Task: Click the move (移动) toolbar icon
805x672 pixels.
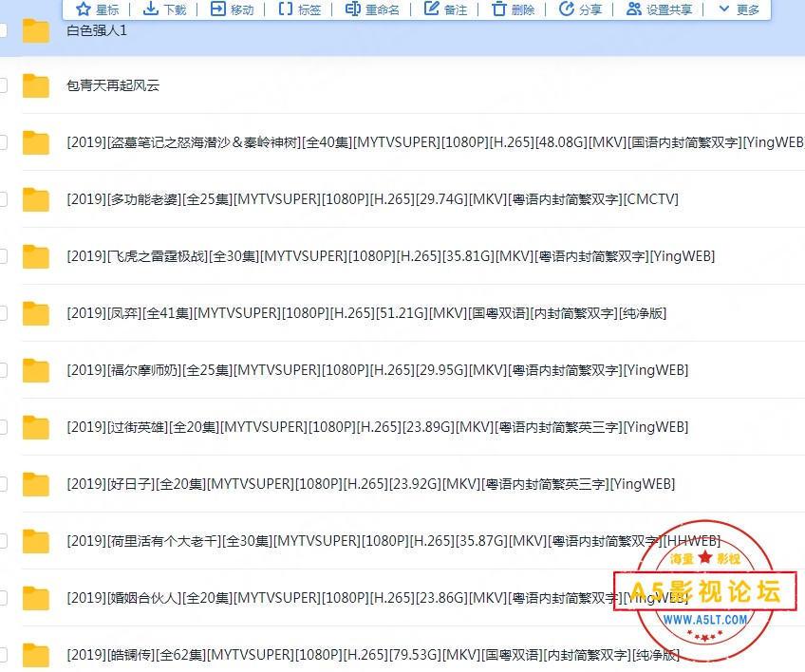Action: pos(218,9)
